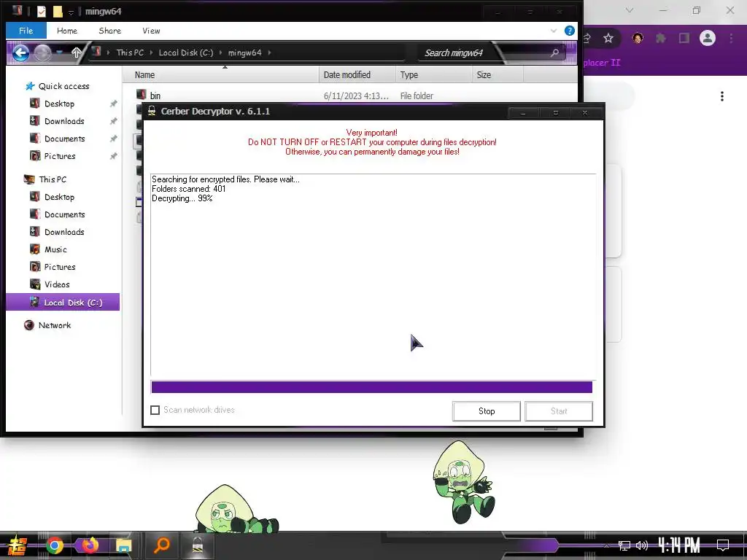Launch Chrome from the taskbar
Viewport: 747px width, 560px height.
tap(54, 545)
